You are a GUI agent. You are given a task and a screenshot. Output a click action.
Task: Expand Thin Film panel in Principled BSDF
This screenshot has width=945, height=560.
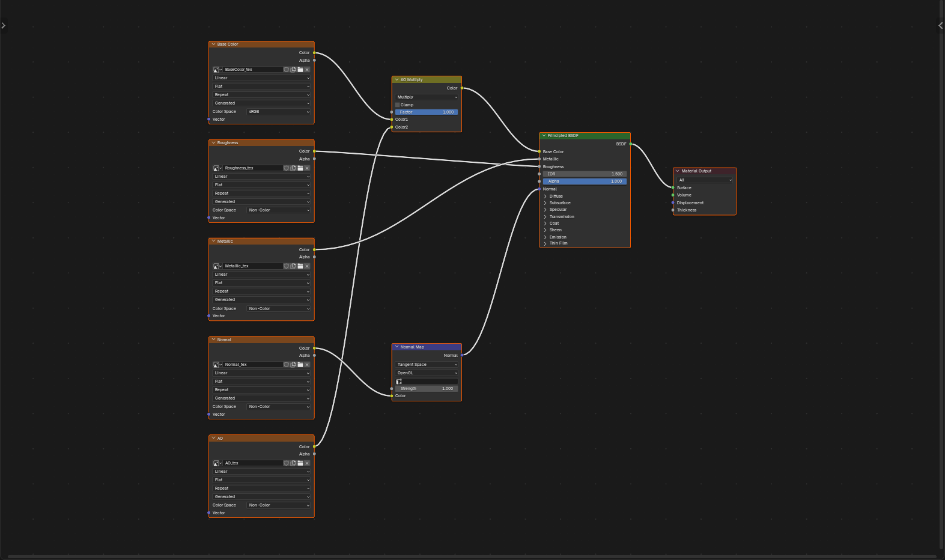point(545,243)
